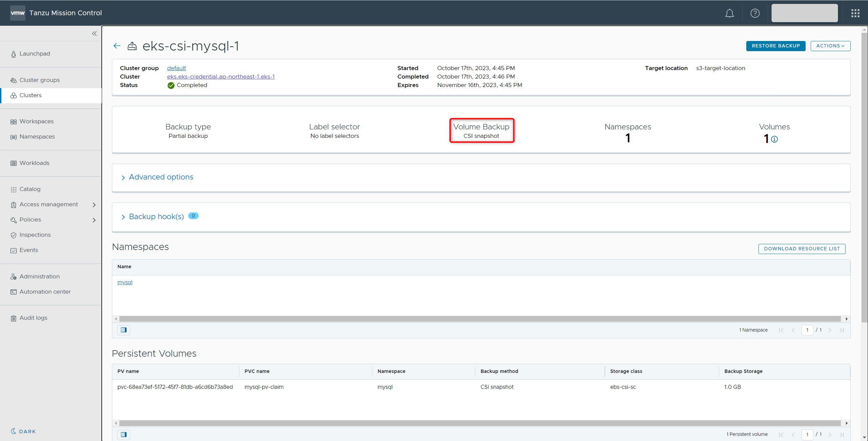868x441 pixels.
Task: Open the mysql namespace link
Action: pyautogui.click(x=125, y=282)
